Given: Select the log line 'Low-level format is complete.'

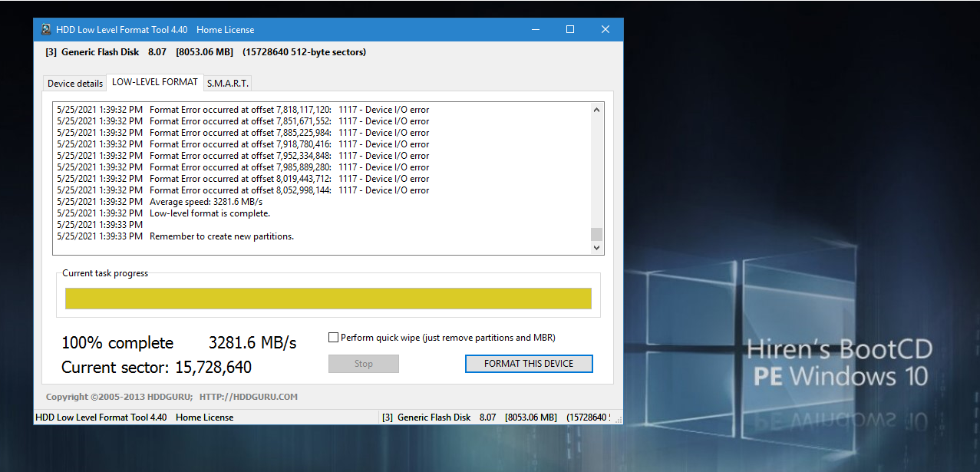Looking at the screenshot, I should (x=163, y=213).
